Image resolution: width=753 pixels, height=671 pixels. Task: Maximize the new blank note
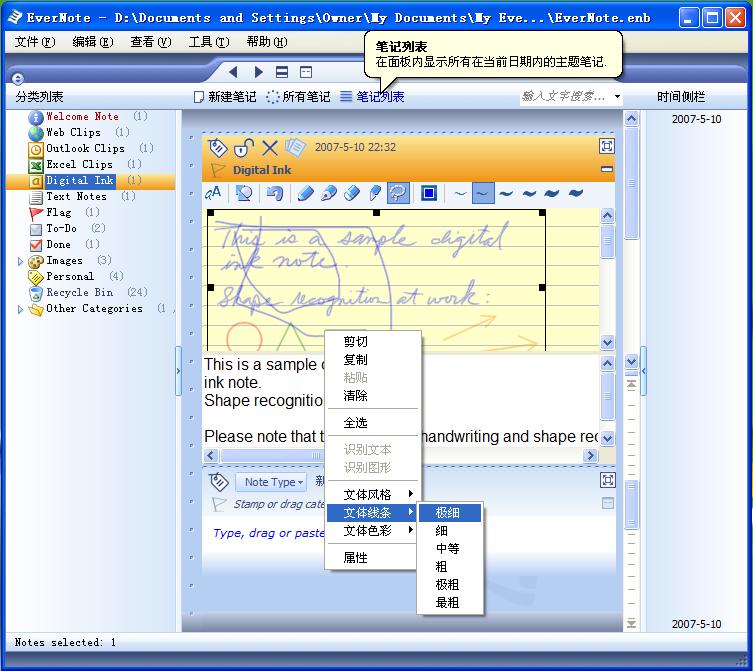coord(607,480)
